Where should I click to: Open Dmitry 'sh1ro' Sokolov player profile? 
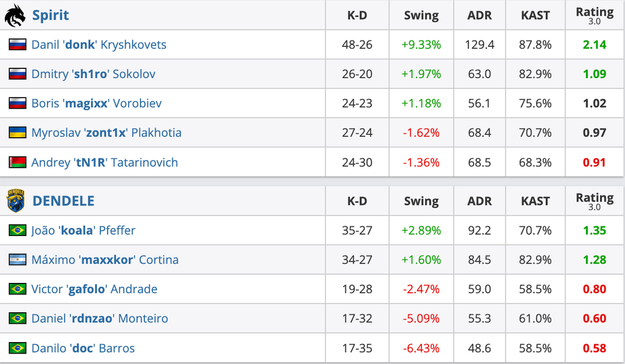93,74
